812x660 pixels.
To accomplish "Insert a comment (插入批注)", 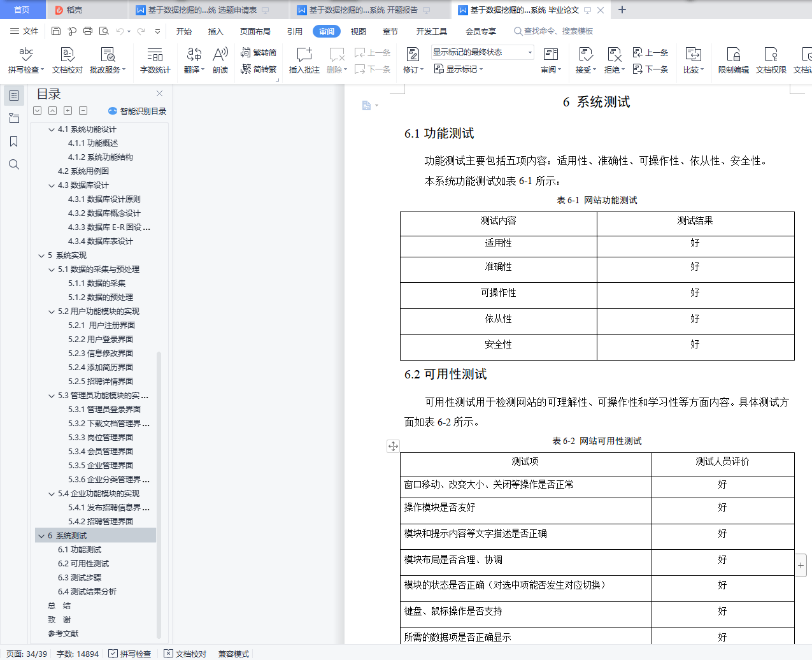I will point(304,61).
